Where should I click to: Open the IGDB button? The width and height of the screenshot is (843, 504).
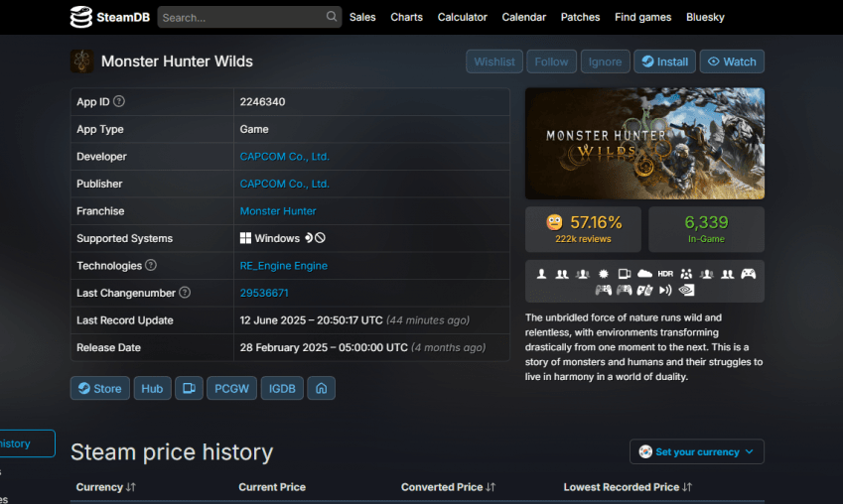click(x=282, y=388)
